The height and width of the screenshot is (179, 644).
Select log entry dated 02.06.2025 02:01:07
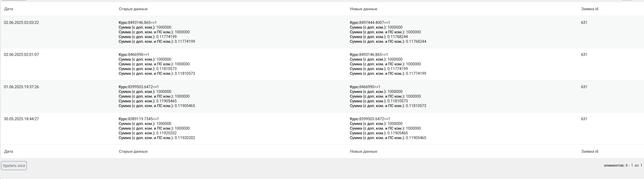point(21,55)
